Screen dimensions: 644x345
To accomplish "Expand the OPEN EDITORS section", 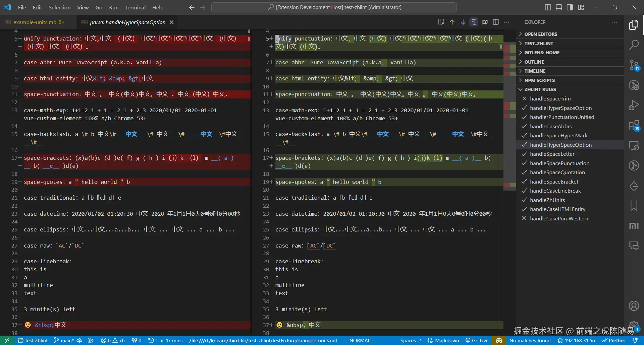I will (x=540, y=34).
